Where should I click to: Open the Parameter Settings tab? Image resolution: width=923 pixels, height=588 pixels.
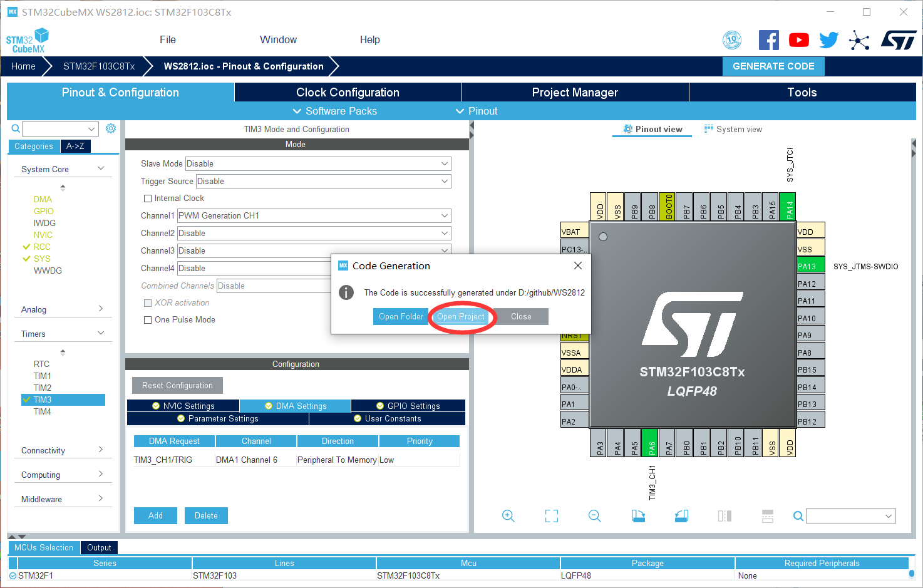[218, 418]
